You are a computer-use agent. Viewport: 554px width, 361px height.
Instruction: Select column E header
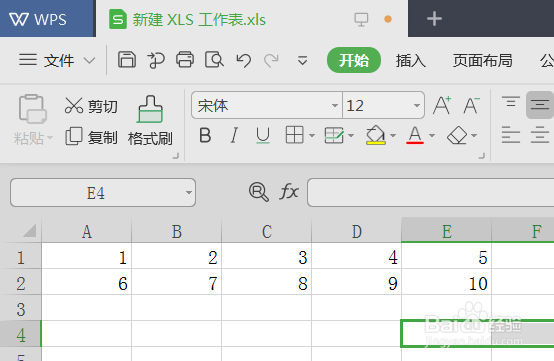447,232
